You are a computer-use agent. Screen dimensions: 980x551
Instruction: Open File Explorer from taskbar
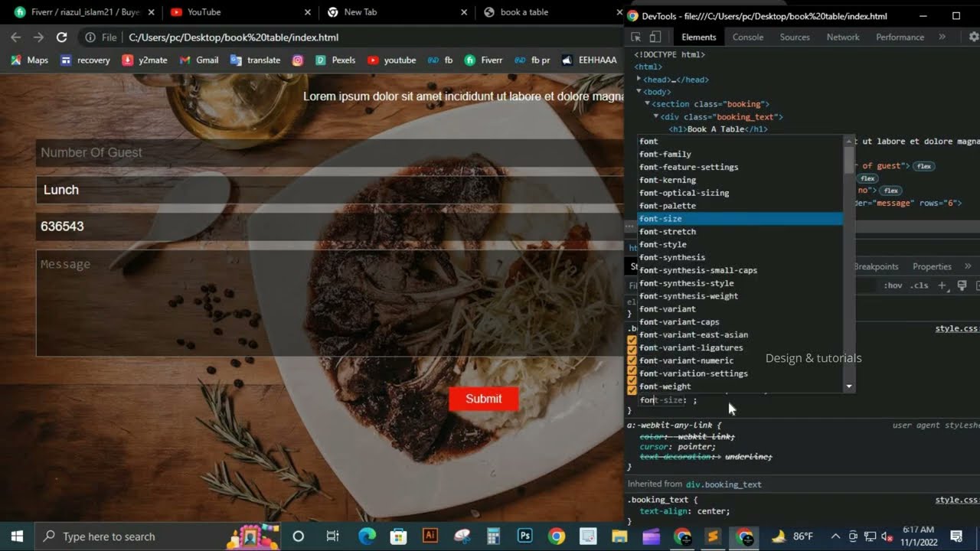tap(619, 536)
